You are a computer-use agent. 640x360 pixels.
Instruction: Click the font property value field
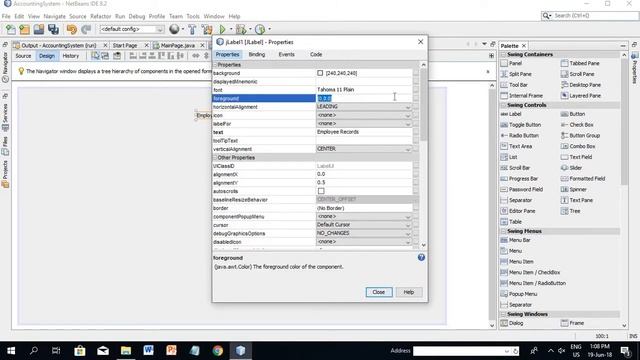[364, 90]
